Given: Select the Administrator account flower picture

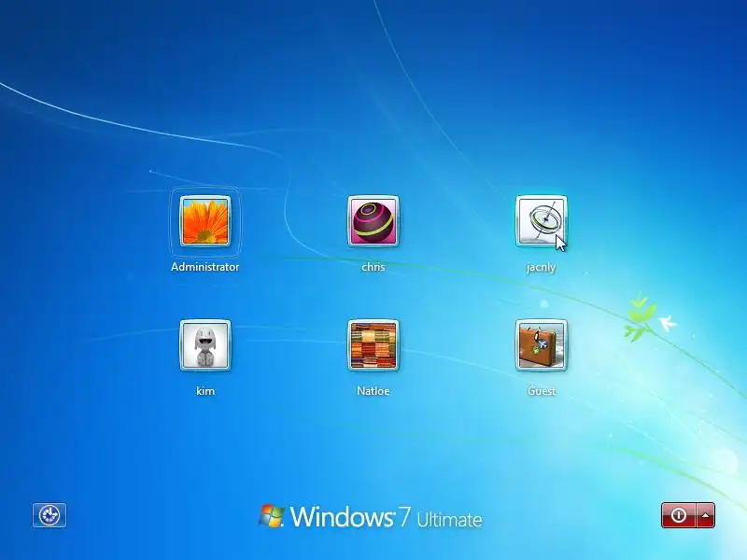Looking at the screenshot, I should point(204,221).
